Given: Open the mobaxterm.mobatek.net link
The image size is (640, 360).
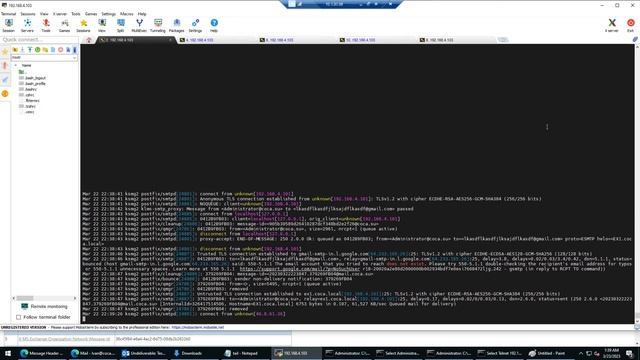Looking at the screenshot, I should 198,327.
